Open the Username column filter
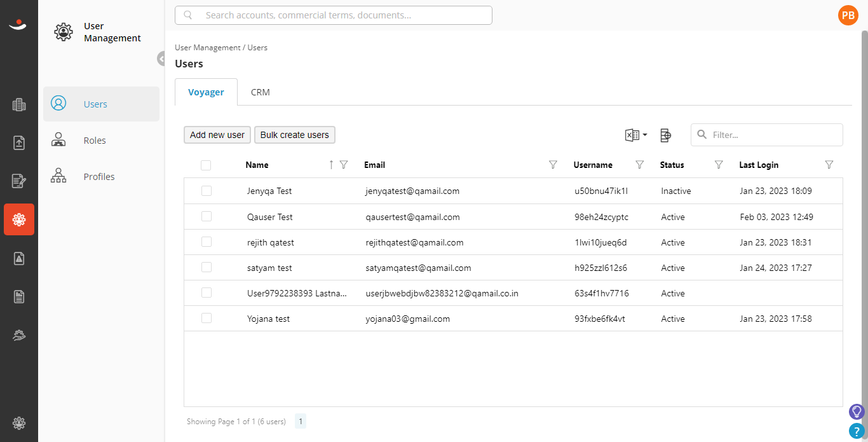 tap(640, 165)
